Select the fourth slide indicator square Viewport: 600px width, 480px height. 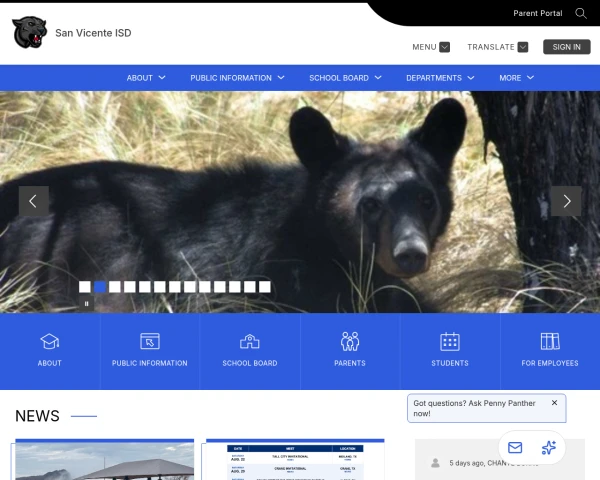point(130,287)
